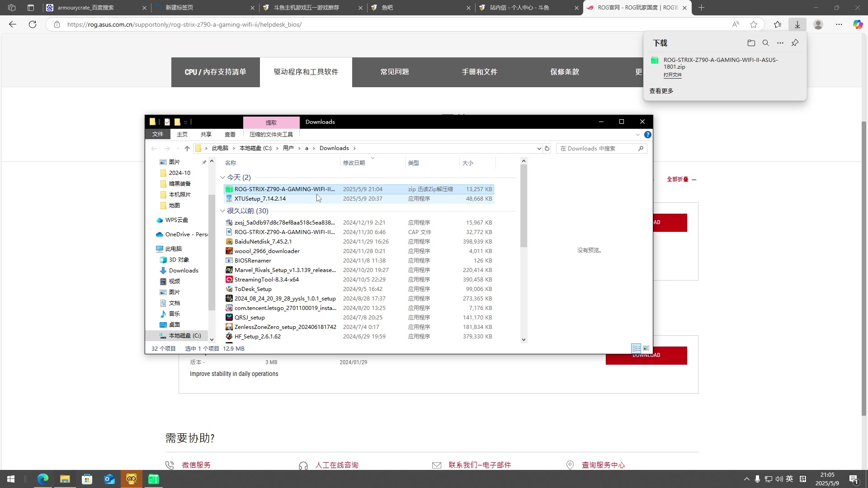The width and height of the screenshot is (868, 488).
Task: Open quick access toolbar customize dropdown
Action: 185,122
